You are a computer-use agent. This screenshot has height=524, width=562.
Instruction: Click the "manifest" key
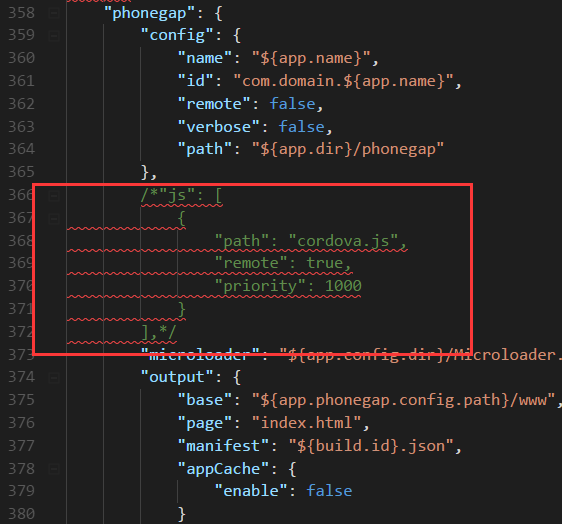pyautogui.click(x=223, y=446)
